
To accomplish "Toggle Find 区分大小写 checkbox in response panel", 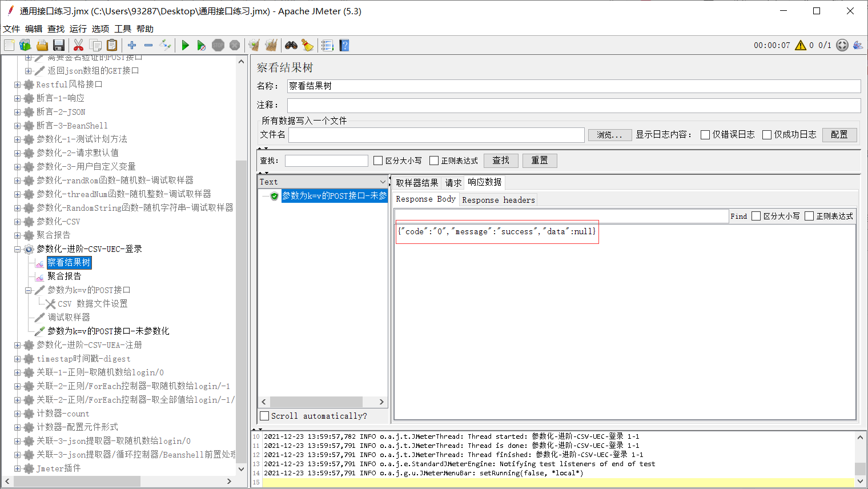I will tap(756, 216).
